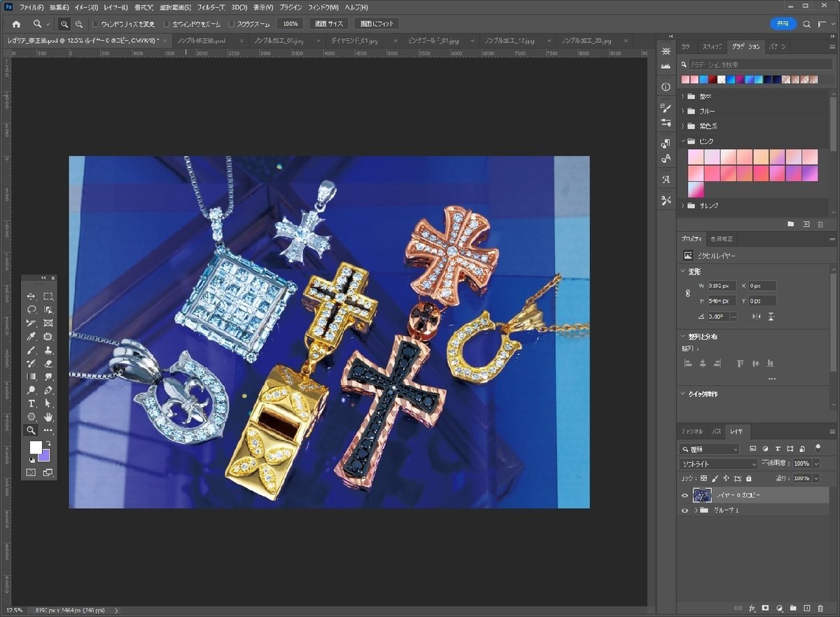Viewport: 840px width, 617px height.
Task: Open the Info panel icon
Action: coord(666,87)
